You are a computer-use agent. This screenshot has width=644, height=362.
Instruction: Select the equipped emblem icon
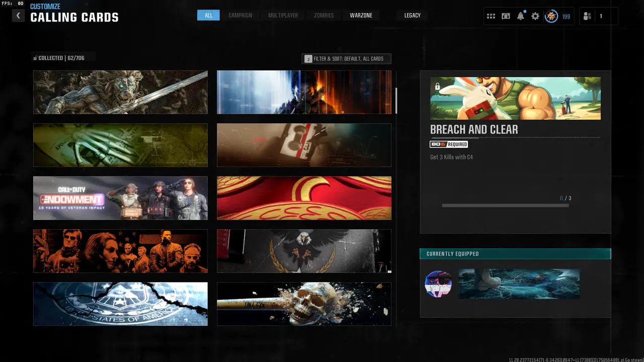click(438, 284)
